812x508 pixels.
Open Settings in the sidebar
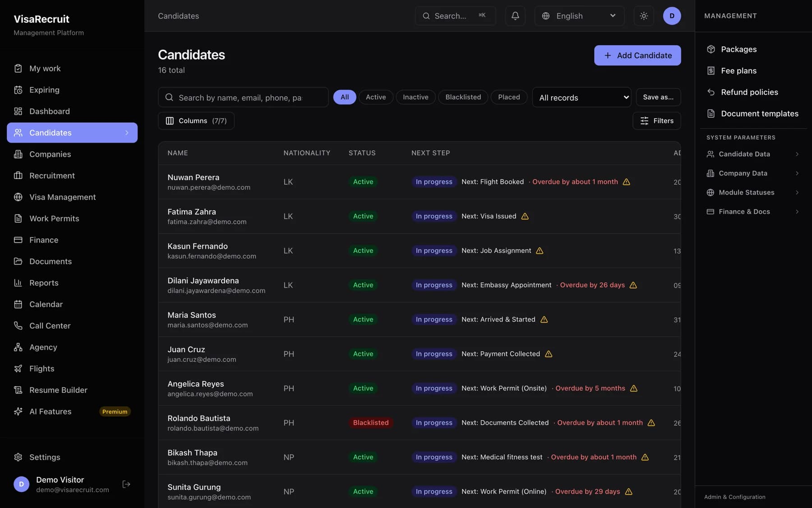pyautogui.click(x=72, y=457)
